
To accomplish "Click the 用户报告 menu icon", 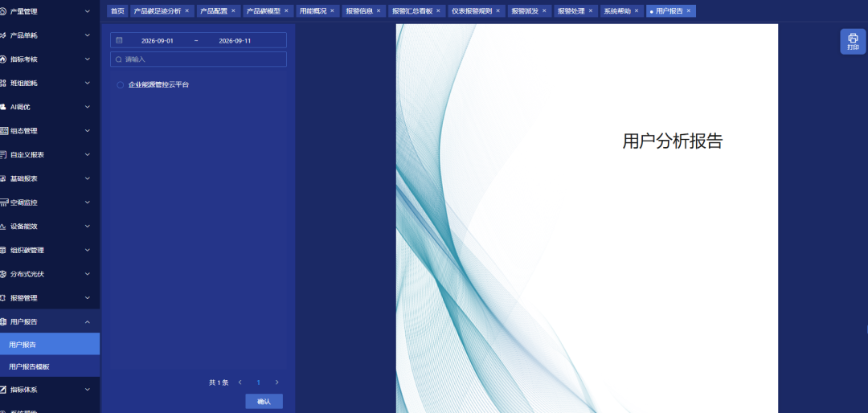I will pyautogui.click(x=2, y=321).
